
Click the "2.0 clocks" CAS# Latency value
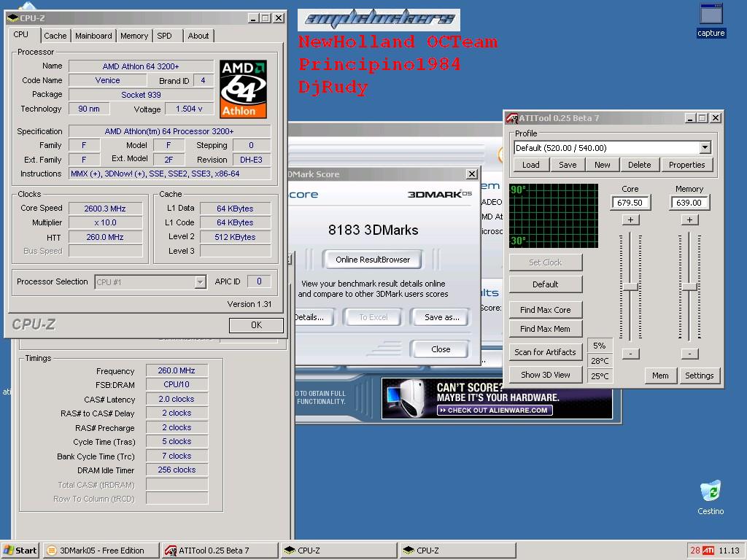[177, 399]
